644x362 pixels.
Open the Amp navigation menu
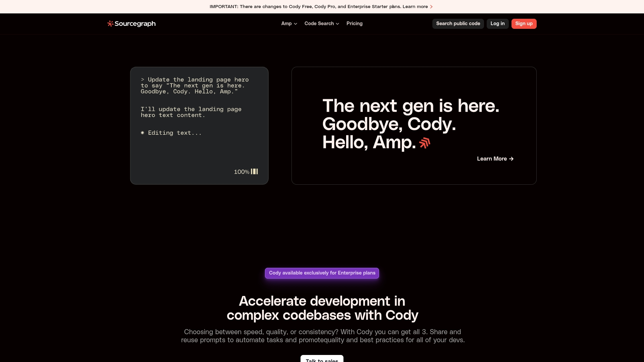click(x=286, y=23)
